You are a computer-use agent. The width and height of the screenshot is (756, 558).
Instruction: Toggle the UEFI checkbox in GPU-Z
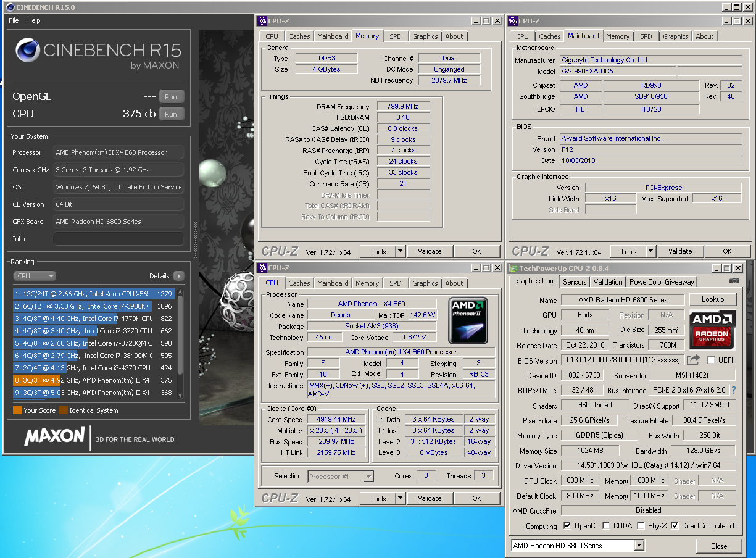tap(712, 360)
